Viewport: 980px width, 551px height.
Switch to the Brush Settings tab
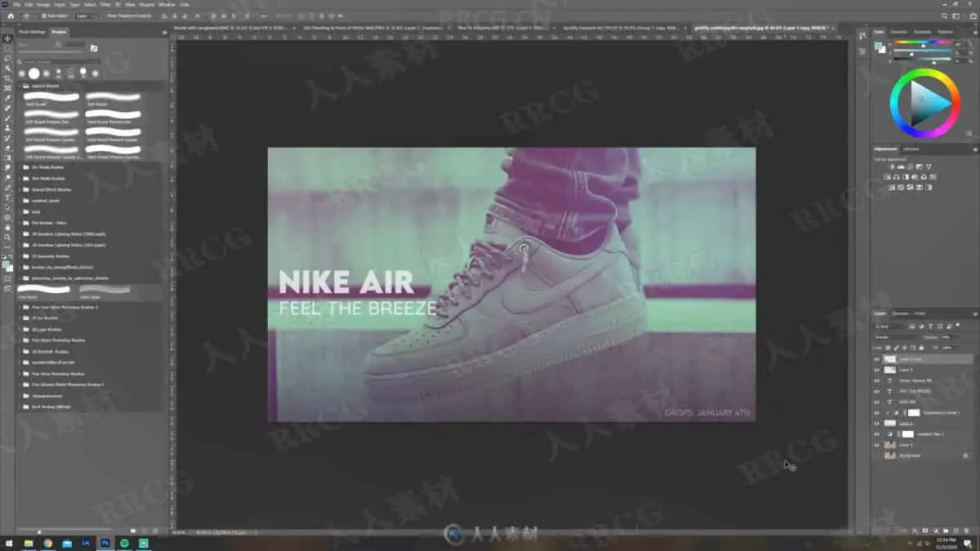point(32,32)
